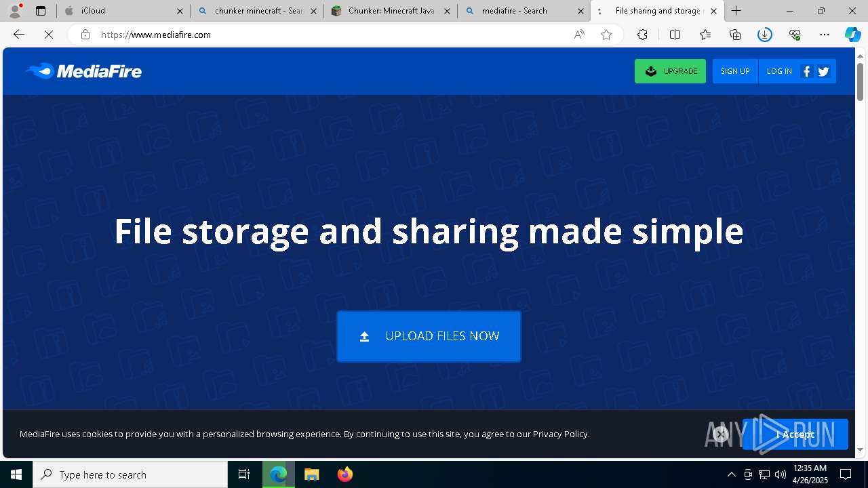Viewport: 868px width, 488px height.
Task: View site information via the lock icon
Action: (x=85, y=35)
